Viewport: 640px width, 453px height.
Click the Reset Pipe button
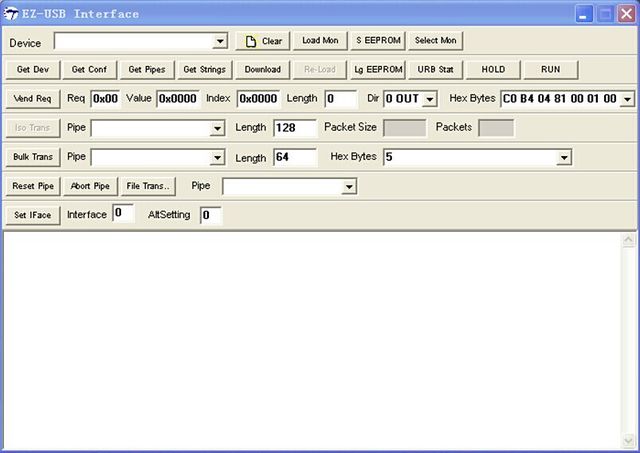pos(33,187)
